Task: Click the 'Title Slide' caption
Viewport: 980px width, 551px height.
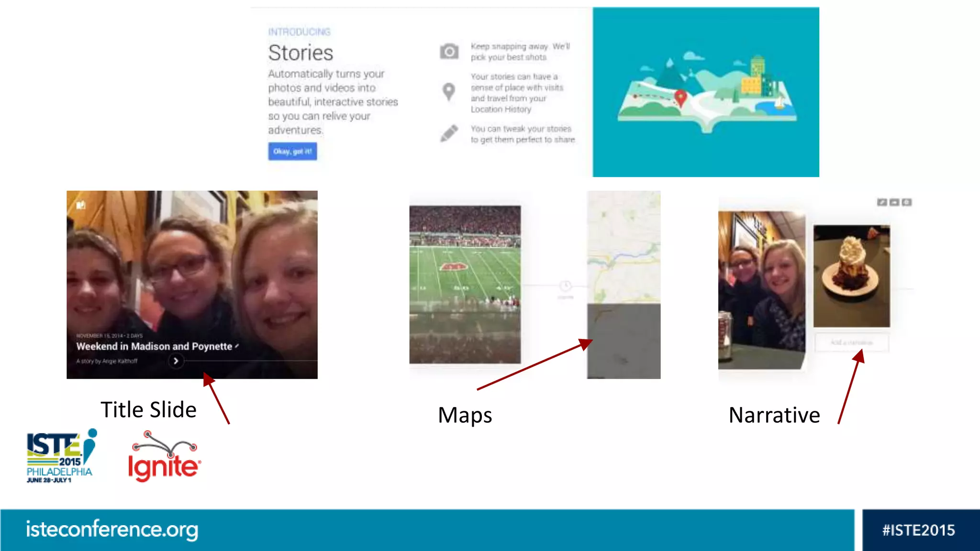Action: point(148,410)
